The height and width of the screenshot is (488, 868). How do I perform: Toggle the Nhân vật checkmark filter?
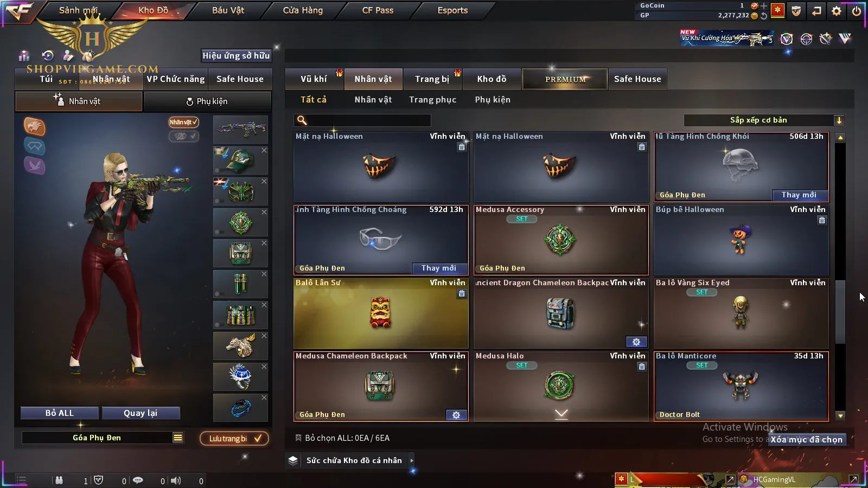(183, 122)
